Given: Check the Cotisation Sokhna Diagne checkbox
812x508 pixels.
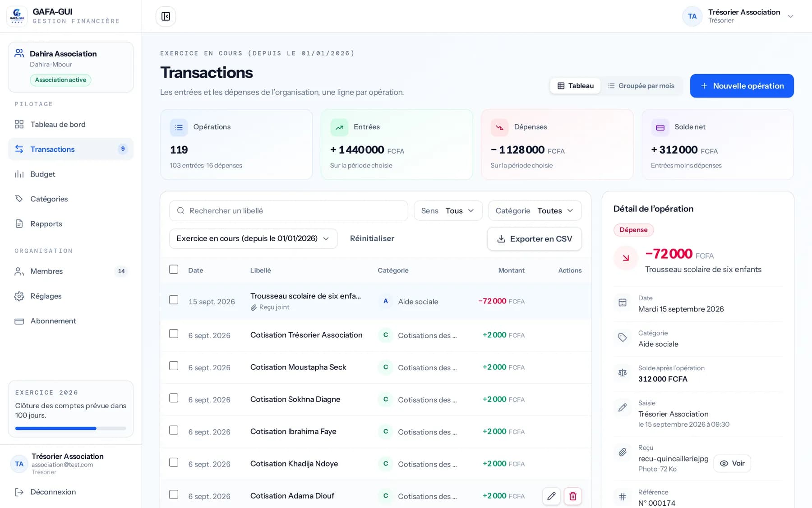Looking at the screenshot, I should coord(174,398).
